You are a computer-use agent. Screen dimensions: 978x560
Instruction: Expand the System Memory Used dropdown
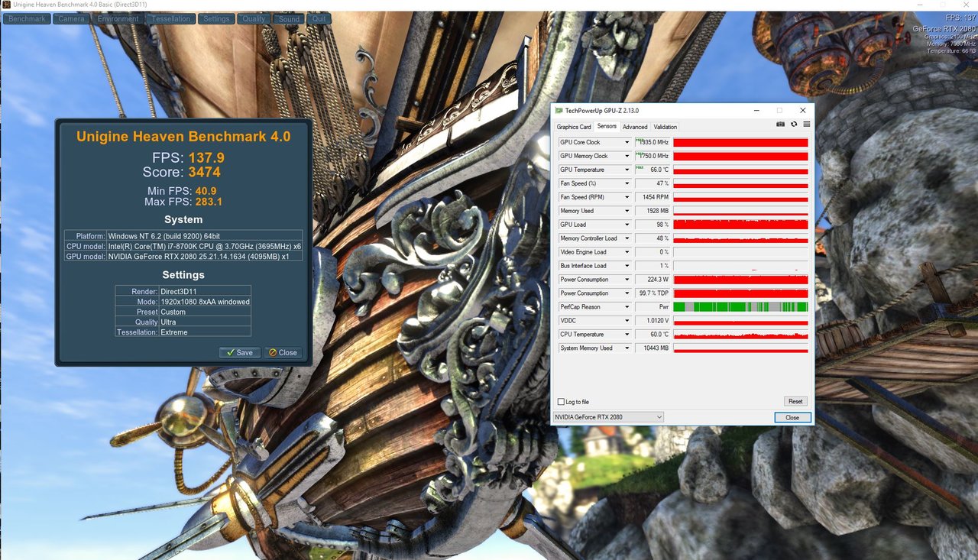(627, 348)
